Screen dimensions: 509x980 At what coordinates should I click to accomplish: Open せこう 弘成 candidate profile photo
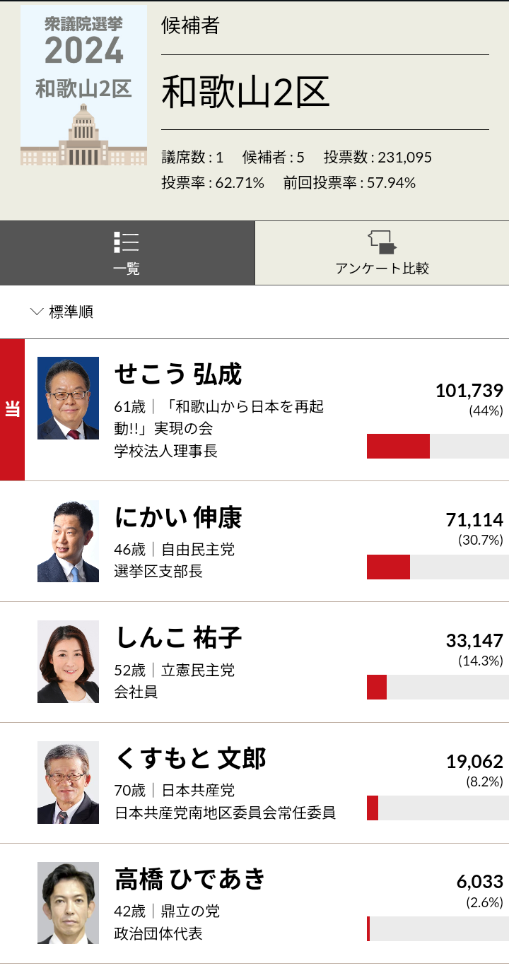pyautogui.click(x=68, y=399)
